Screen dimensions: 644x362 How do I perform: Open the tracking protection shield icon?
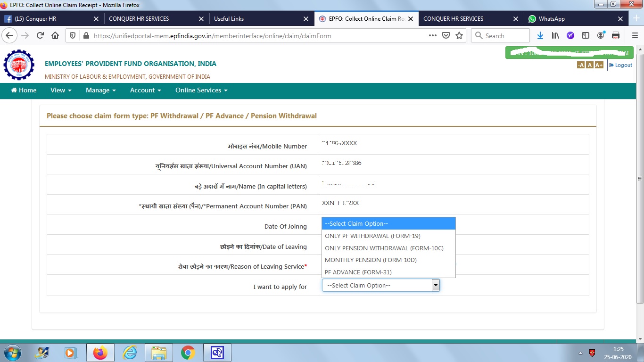pyautogui.click(x=73, y=36)
